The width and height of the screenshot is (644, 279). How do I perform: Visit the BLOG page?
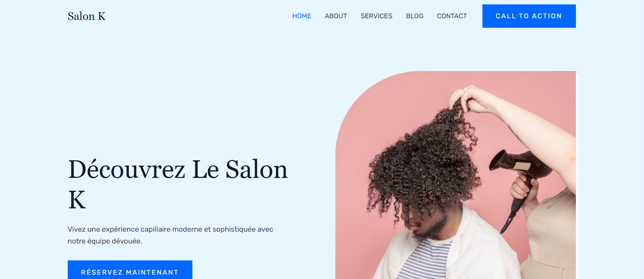click(415, 16)
